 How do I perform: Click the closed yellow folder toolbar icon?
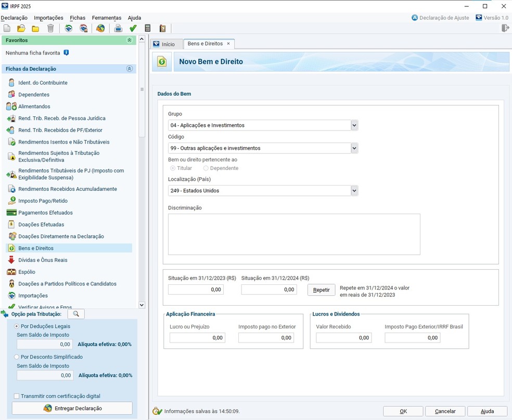35,29
